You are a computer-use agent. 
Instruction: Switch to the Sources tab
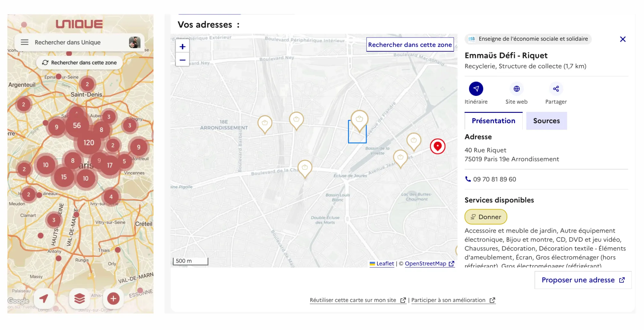[x=547, y=121]
